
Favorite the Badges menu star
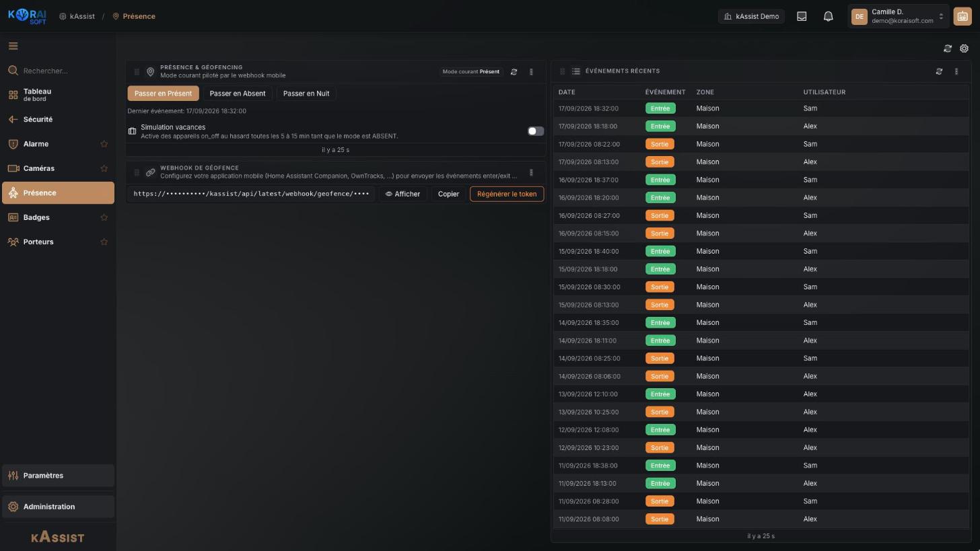coord(104,217)
